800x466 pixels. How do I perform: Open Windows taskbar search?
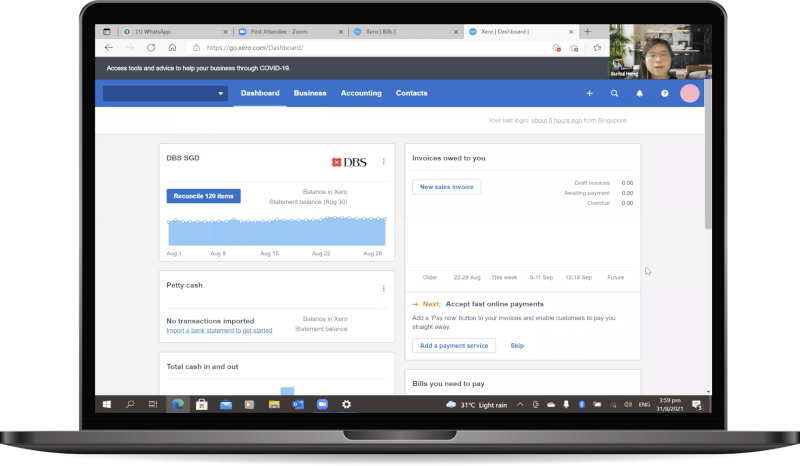tap(130, 404)
